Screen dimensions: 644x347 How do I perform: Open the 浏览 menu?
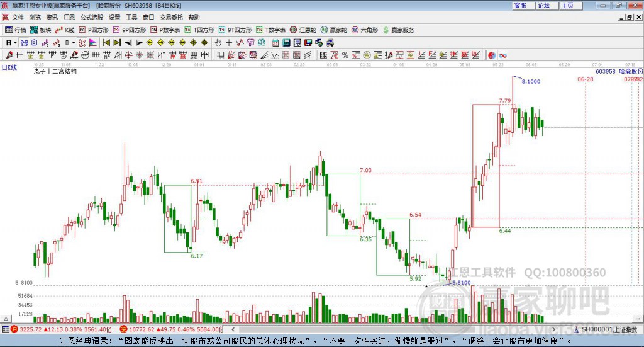pos(35,17)
